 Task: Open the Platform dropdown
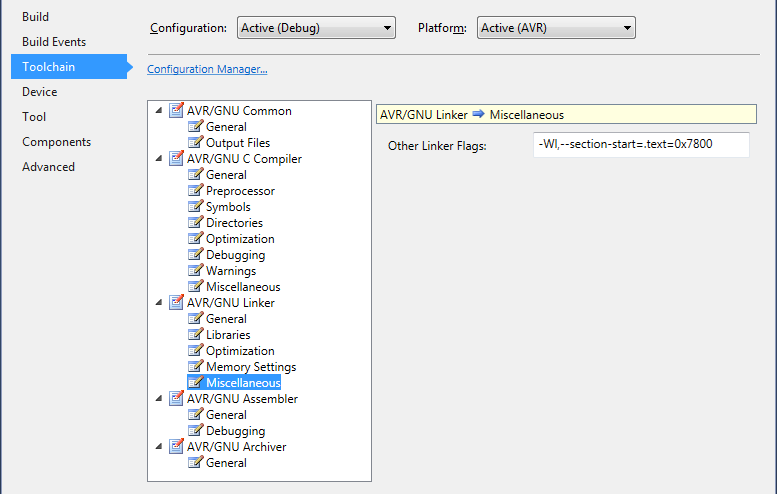click(556, 28)
